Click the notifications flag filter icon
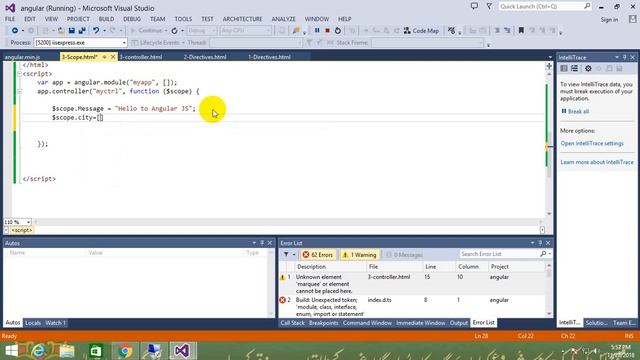This screenshot has width=640, height=360. (489, 6)
